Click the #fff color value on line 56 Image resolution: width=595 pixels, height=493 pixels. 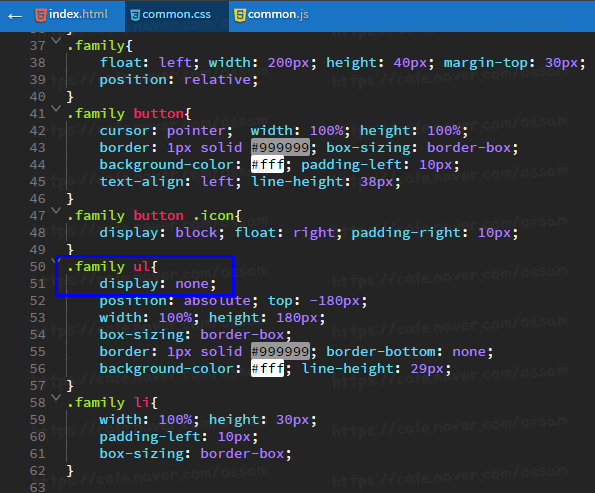(268, 369)
